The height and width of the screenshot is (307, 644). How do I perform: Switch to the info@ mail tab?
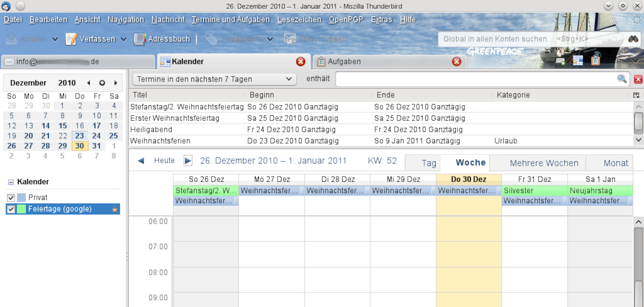(x=78, y=61)
